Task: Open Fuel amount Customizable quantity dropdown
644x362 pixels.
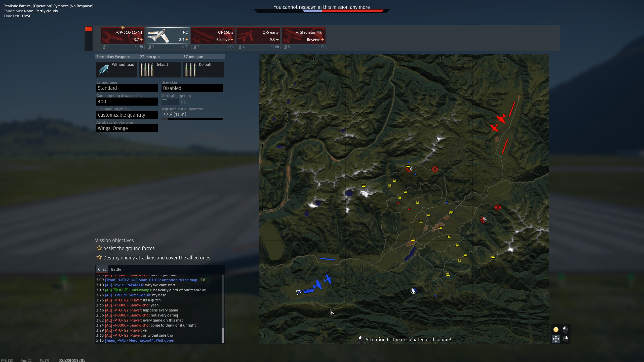Action: pos(127,115)
